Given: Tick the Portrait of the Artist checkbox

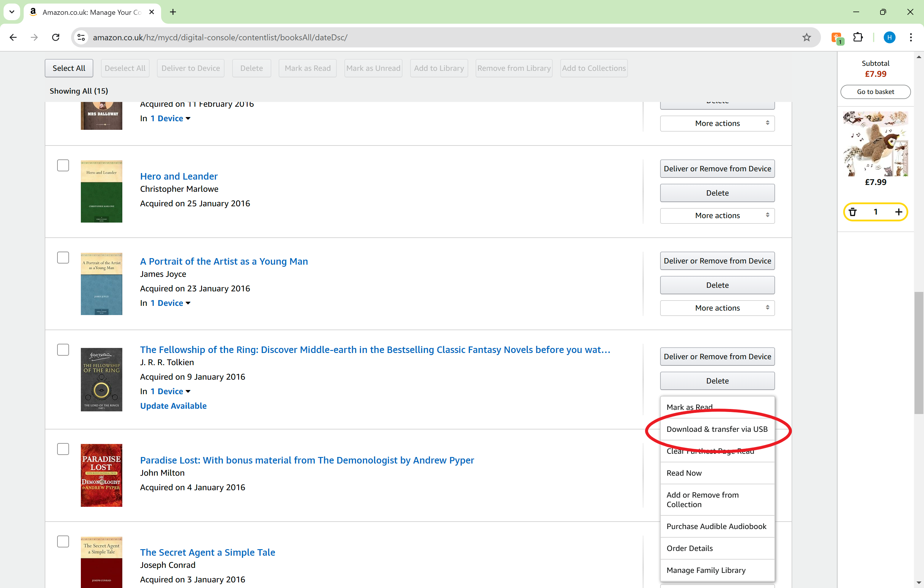Looking at the screenshot, I should 63,257.
